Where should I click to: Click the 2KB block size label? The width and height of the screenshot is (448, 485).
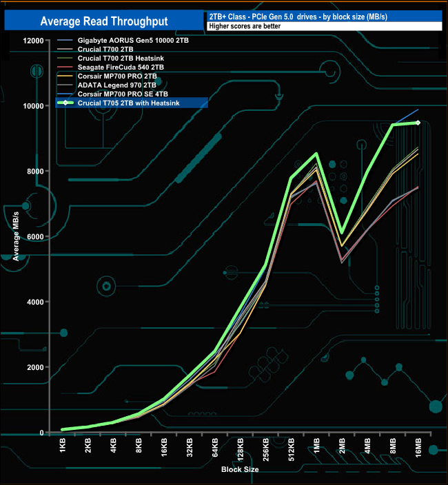point(88,446)
